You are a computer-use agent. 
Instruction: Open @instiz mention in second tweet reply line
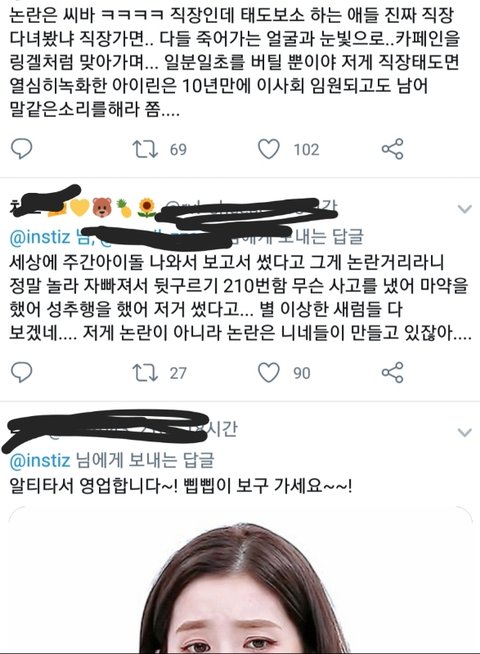[x=40, y=237]
